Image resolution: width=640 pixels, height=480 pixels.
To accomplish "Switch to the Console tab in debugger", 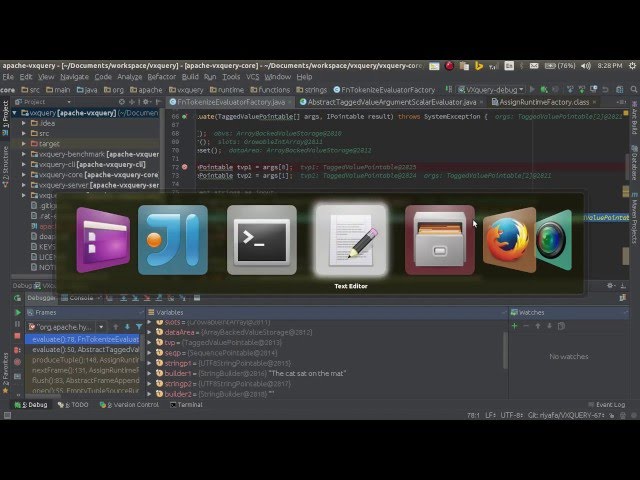I will [81, 298].
